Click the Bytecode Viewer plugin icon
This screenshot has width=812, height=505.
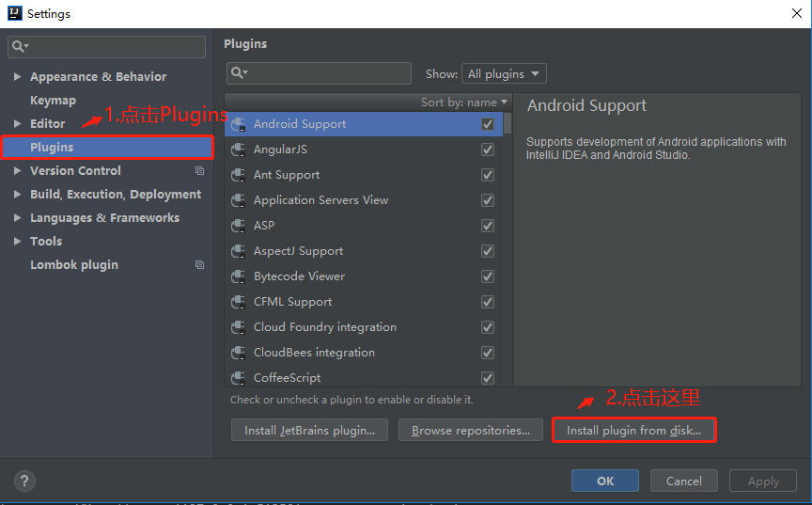pyautogui.click(x=238, y=276)
